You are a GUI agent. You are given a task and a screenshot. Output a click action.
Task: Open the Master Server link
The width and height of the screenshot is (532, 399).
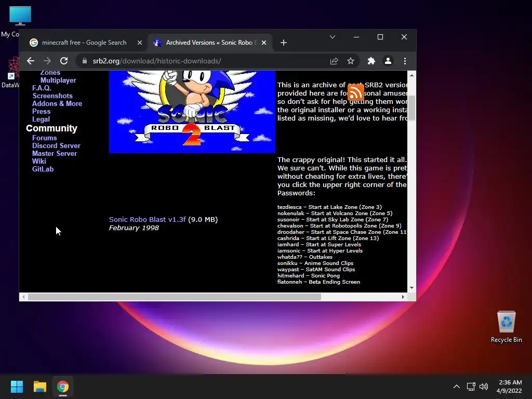point(55,154)
